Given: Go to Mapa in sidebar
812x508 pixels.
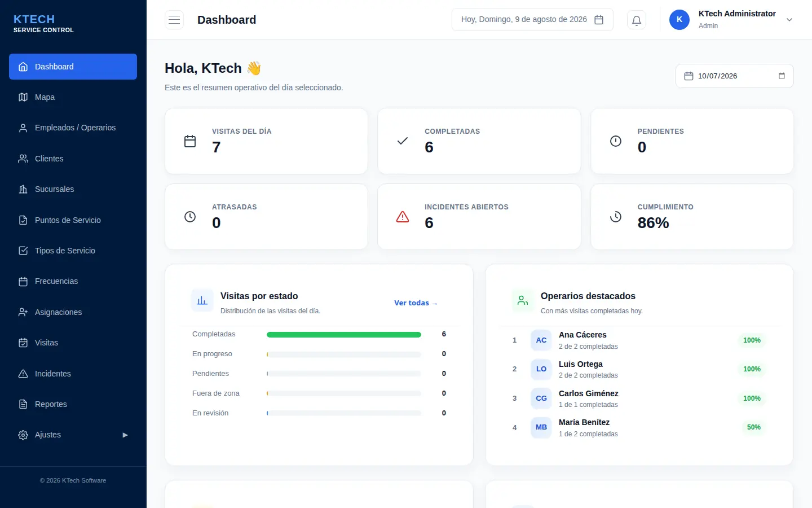Looking at the screenshot, I should click(73, 97).
